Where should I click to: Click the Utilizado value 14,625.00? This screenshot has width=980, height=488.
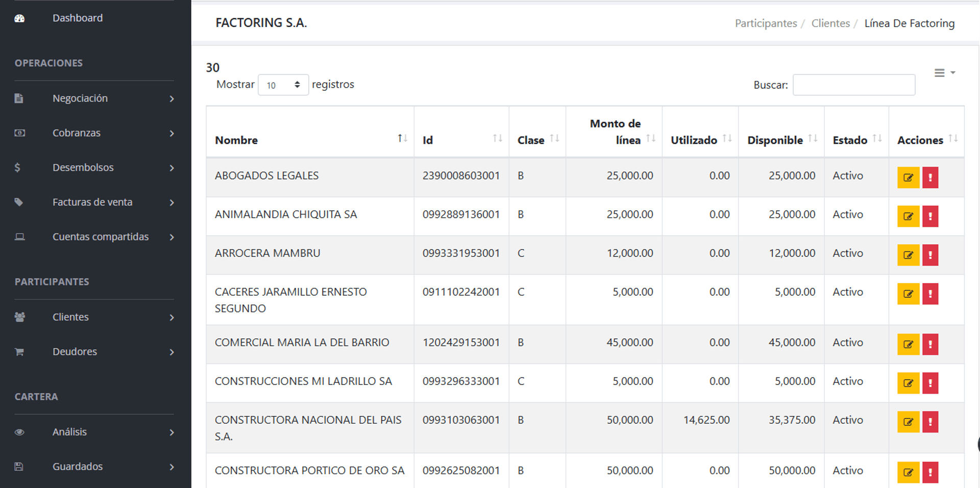point(706,420)
